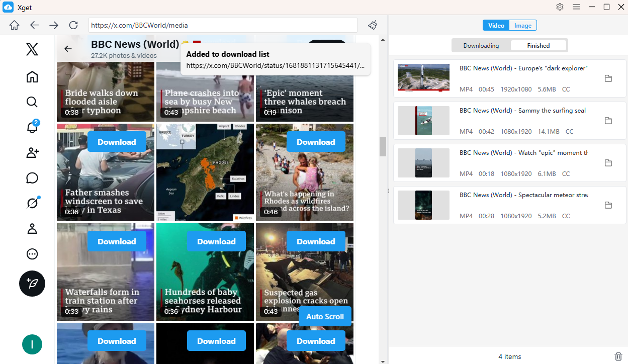Open chat messages icon in sidebar
The width and height of the screenshot is (628, 364).
tap(32, 178)
